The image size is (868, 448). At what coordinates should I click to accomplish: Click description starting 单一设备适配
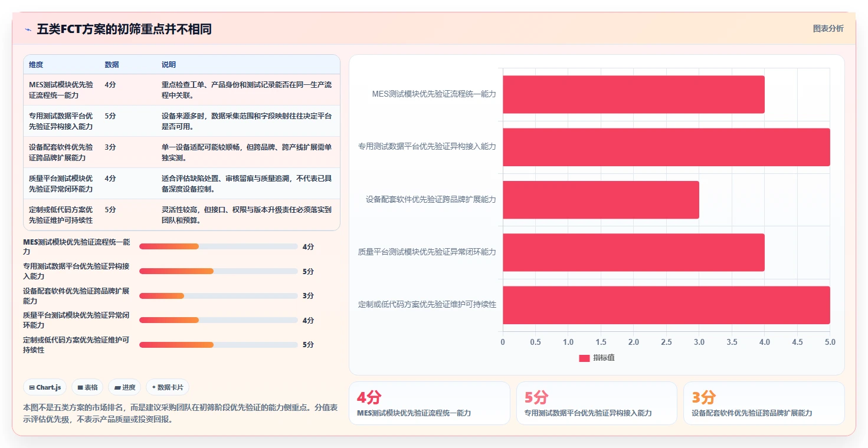coord(247,153)
